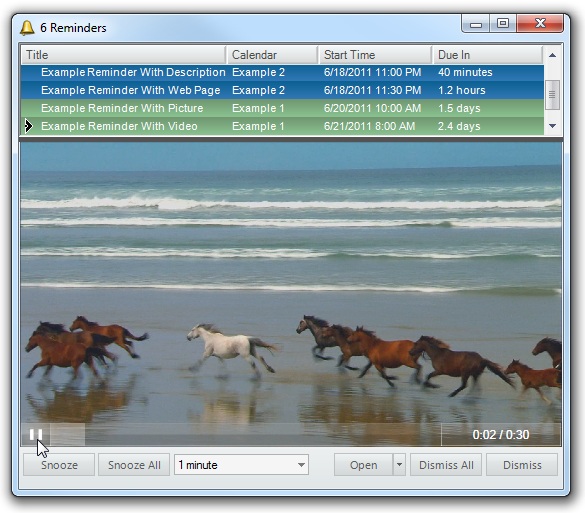Click the reminder list scrollbar thumb
Viewport: 585px width, 513px height.
coord(552,95)
